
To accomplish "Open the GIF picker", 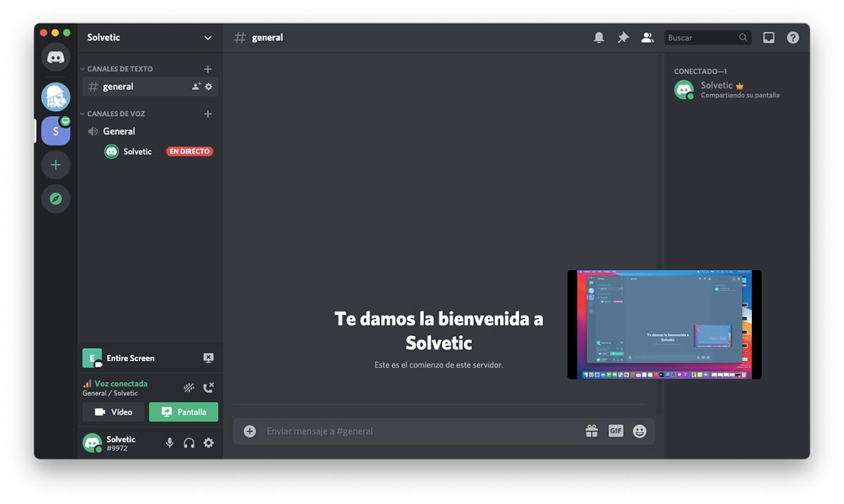I will coord(615,432).
